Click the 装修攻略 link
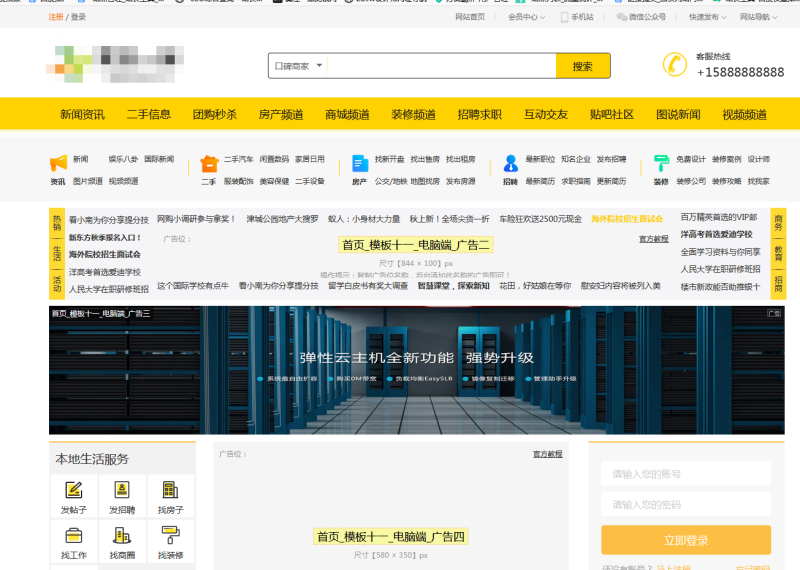 tap(727, 181)
